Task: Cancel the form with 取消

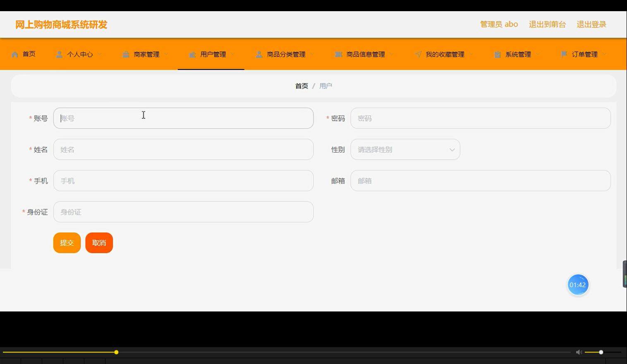Action: pos(99,243)
